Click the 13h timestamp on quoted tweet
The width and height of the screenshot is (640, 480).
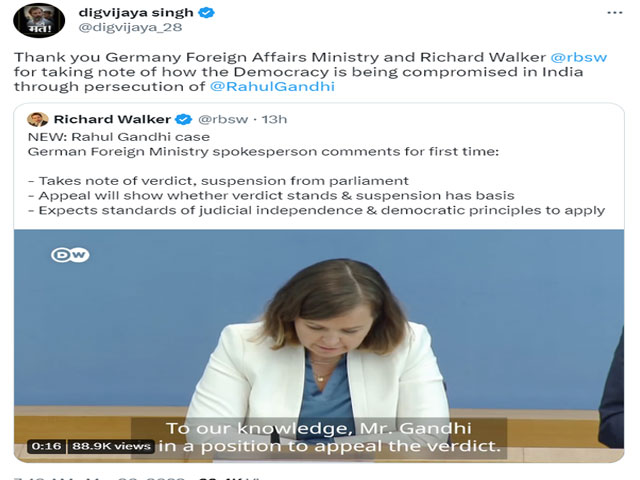click(274, 119)
